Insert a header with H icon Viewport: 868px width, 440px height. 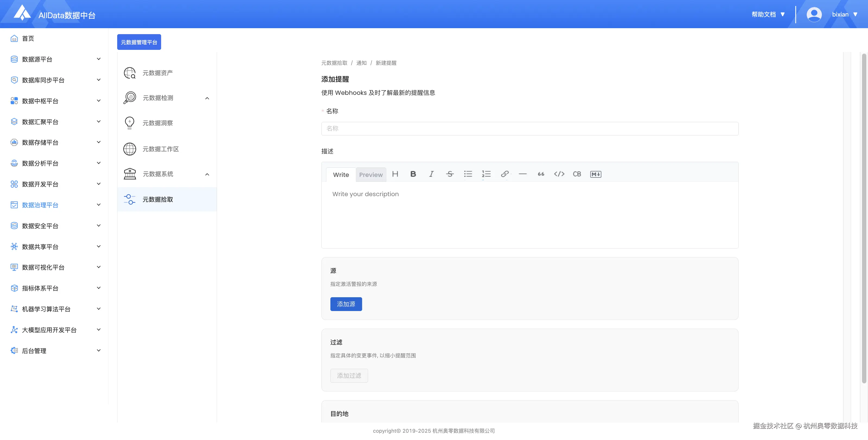click(x=395, y=174)
